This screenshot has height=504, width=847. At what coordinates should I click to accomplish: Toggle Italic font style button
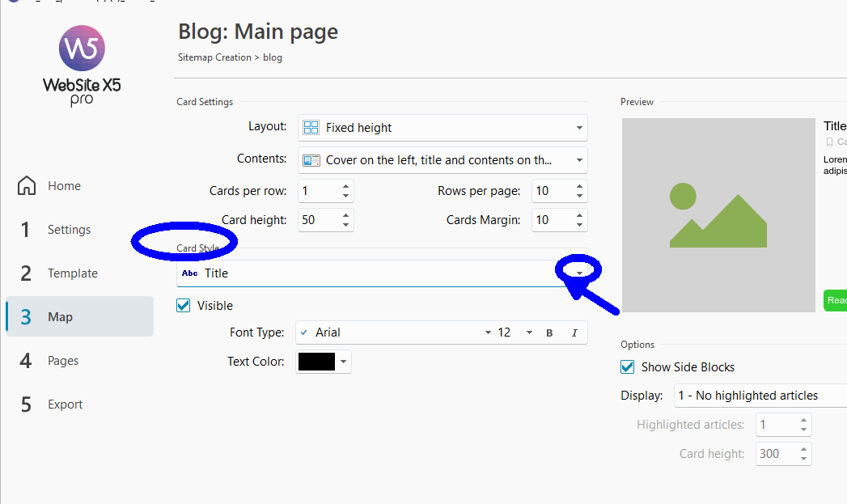tap(574, 332)
